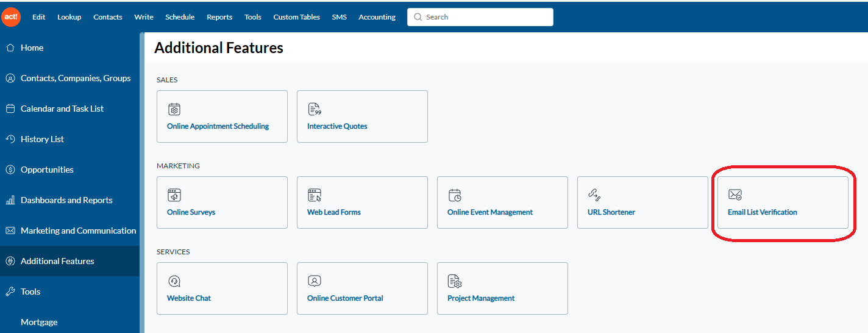
Task: Click the Opportunities dollar icon
Action: click(10, 170)
